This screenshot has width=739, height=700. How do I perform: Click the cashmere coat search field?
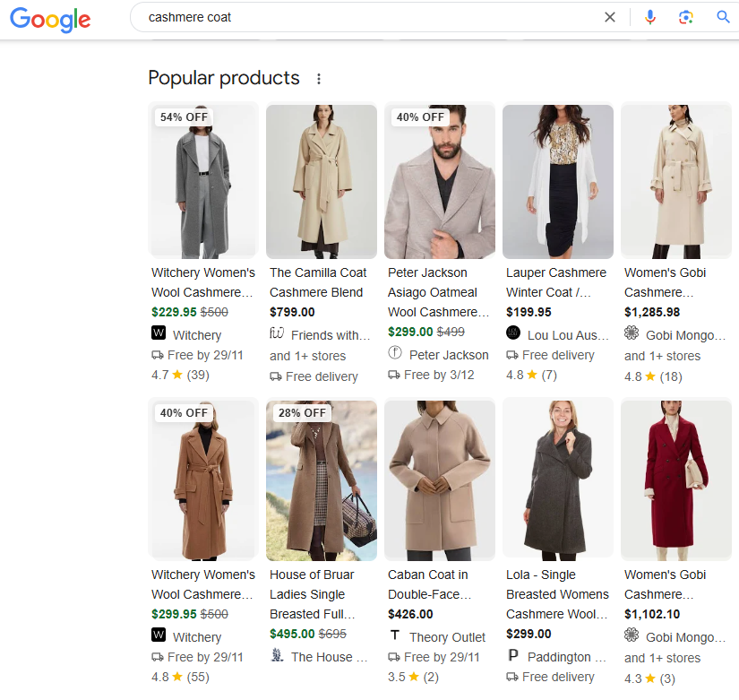pyautogui.click(x=373, y=17)
